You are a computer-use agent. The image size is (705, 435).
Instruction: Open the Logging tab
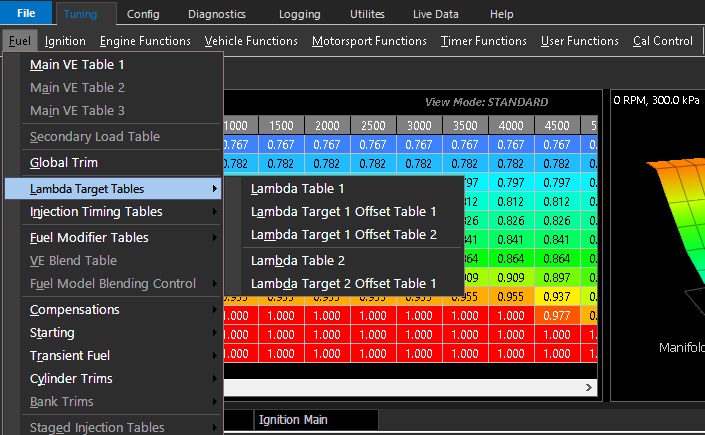299,14
